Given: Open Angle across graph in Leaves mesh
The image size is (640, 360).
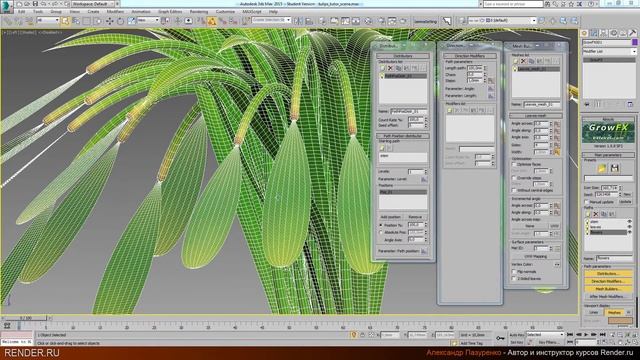Looking at the screenshot, I should pos(557,124).
